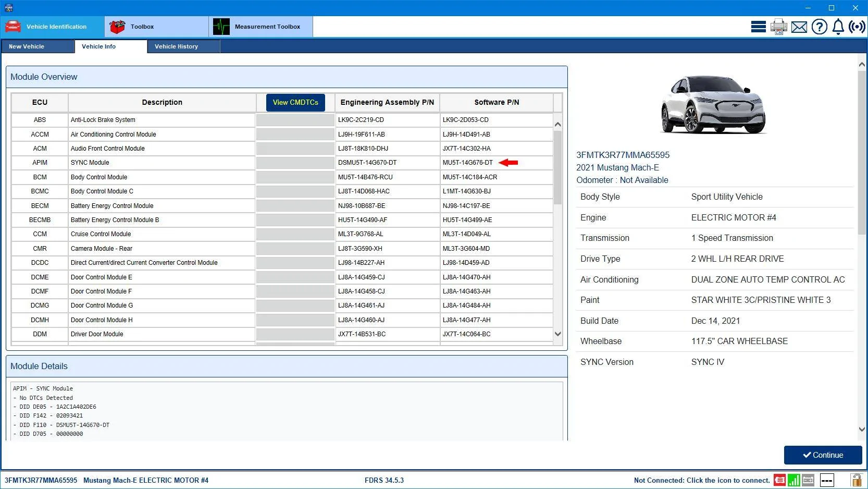Image resolution: width=868 pixels, height=489 pixels.
Task: Select the Door Control Module E row
Action: [x=282, y=277]
